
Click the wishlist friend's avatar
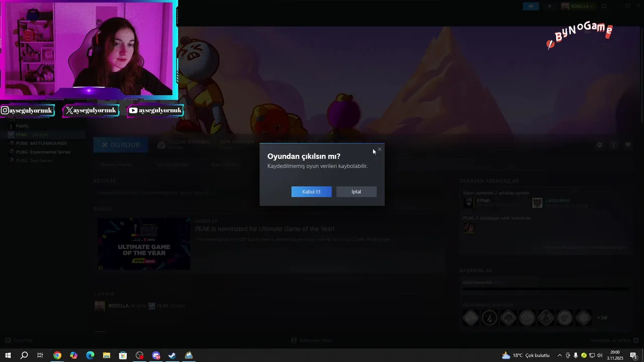tap(468, 228)
